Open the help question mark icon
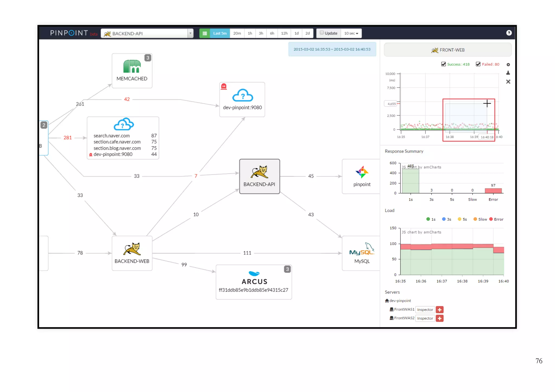The width and height of the screenshot is (555, 392). pos(509,33)
